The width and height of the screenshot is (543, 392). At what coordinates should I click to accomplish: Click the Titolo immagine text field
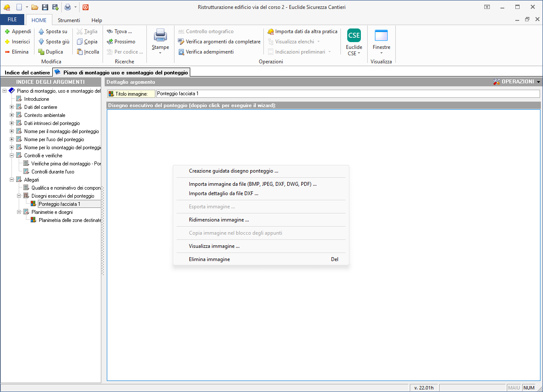[347, 94]
